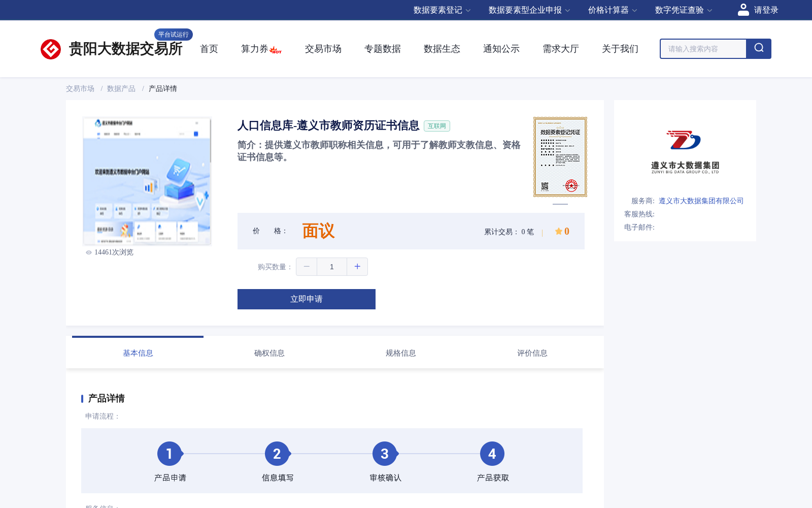The width and height of the screenshot is (812, 508).
Task: Click the 交易市场 breadcrumb link
Action: pos(80,88)
